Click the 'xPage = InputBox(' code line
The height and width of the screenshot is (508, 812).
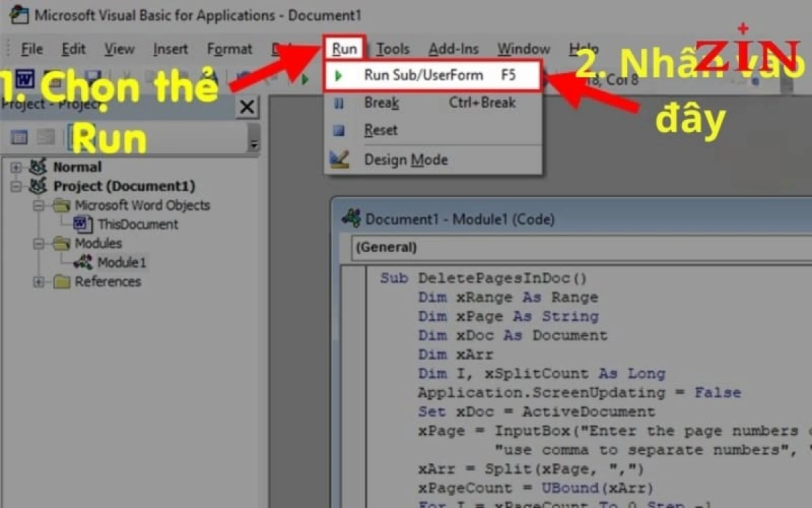coord(614,431)
